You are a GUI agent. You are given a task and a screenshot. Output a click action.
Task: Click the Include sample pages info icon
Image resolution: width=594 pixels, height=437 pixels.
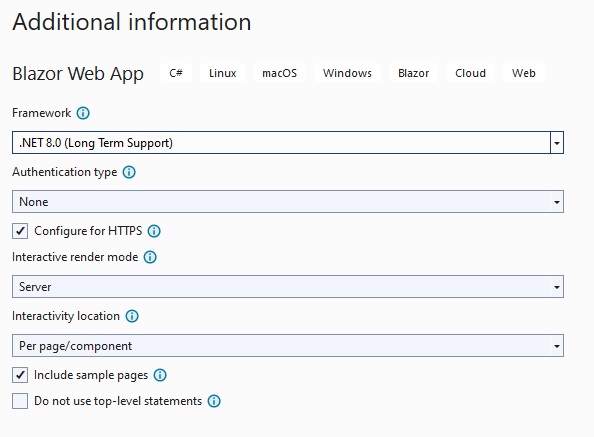(160, 375)
